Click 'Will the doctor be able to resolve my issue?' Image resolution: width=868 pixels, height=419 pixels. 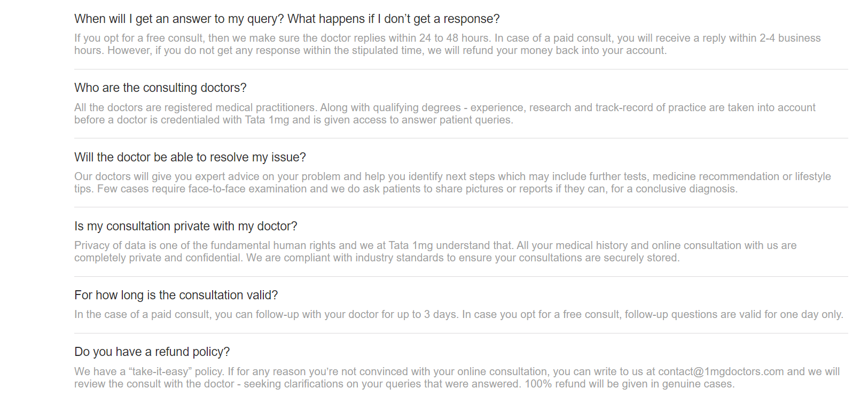coord(190,157)
